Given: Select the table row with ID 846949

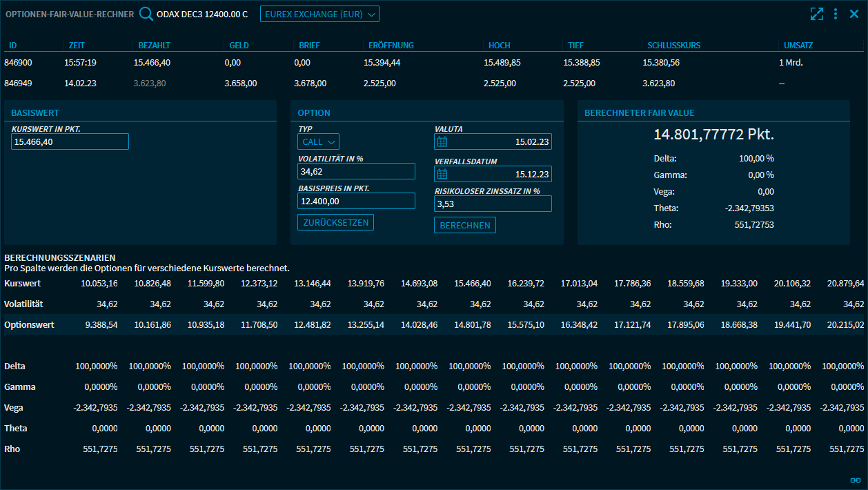Looking at the screenshot, I should click(19, 83).
